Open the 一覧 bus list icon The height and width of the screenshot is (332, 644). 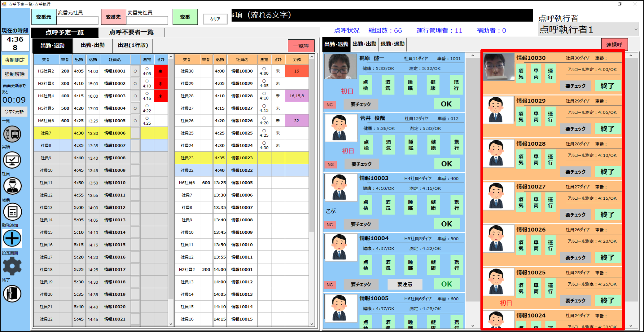tap(12, 134)
